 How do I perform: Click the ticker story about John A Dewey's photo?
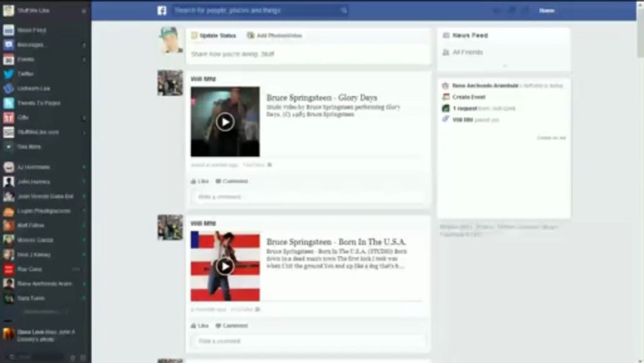tap(45, 336)
